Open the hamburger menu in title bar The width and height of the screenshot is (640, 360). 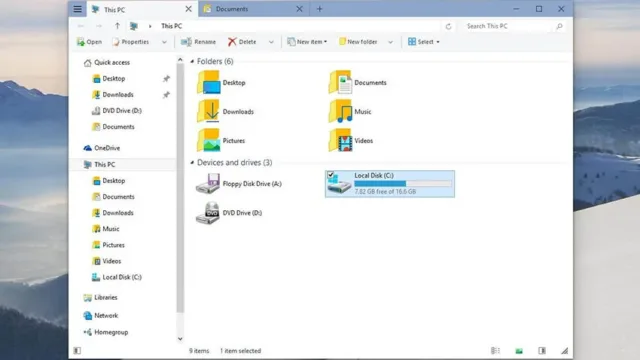pyautogui.click(x=78, y=9)
